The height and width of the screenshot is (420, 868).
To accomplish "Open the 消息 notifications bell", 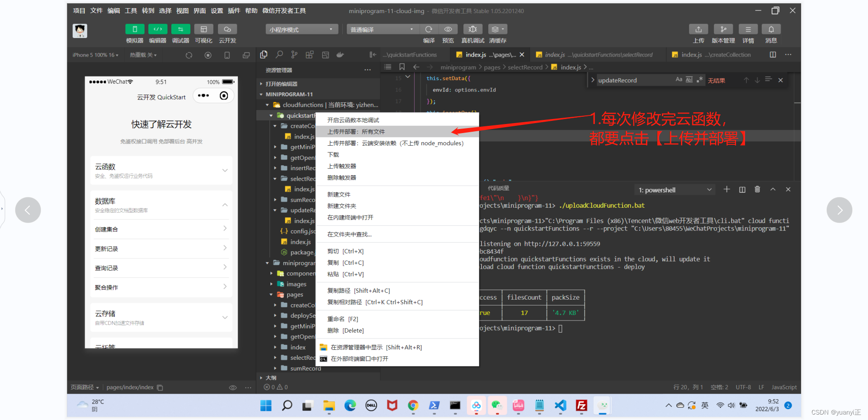I will tap(771, 29).
